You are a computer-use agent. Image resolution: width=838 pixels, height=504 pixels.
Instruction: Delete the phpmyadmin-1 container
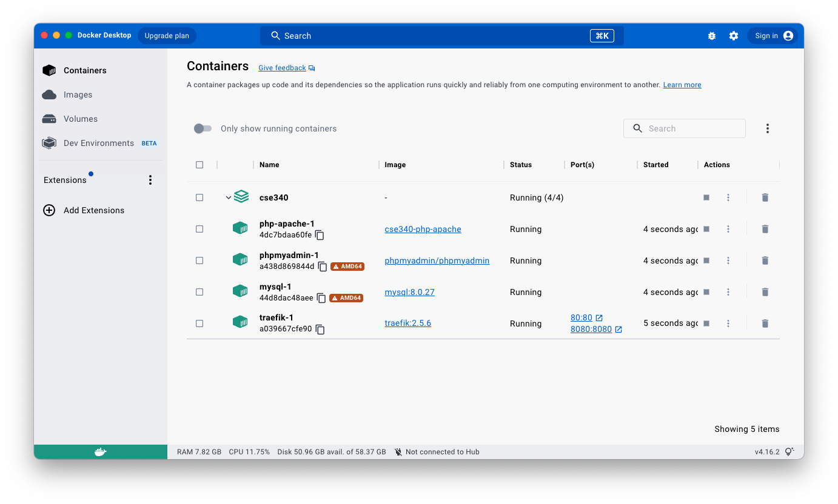tap(765, 260)
